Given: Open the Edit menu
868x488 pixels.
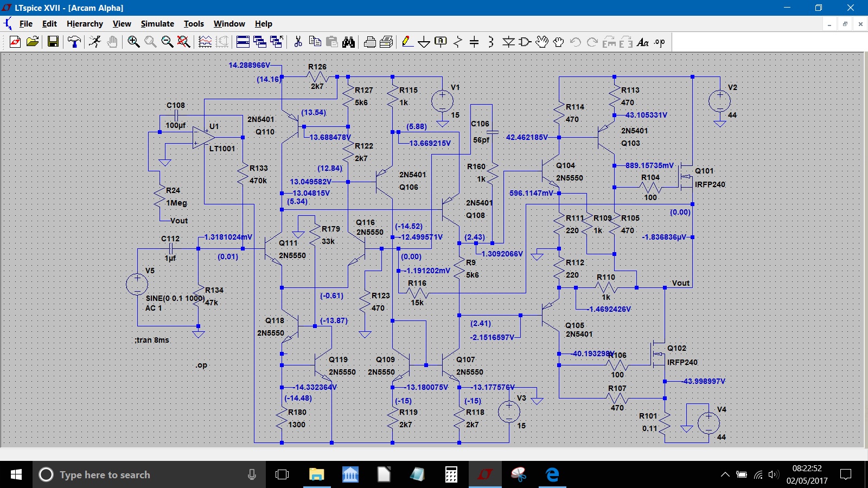Looking at the screenshot, I should [x=49, y=24].
